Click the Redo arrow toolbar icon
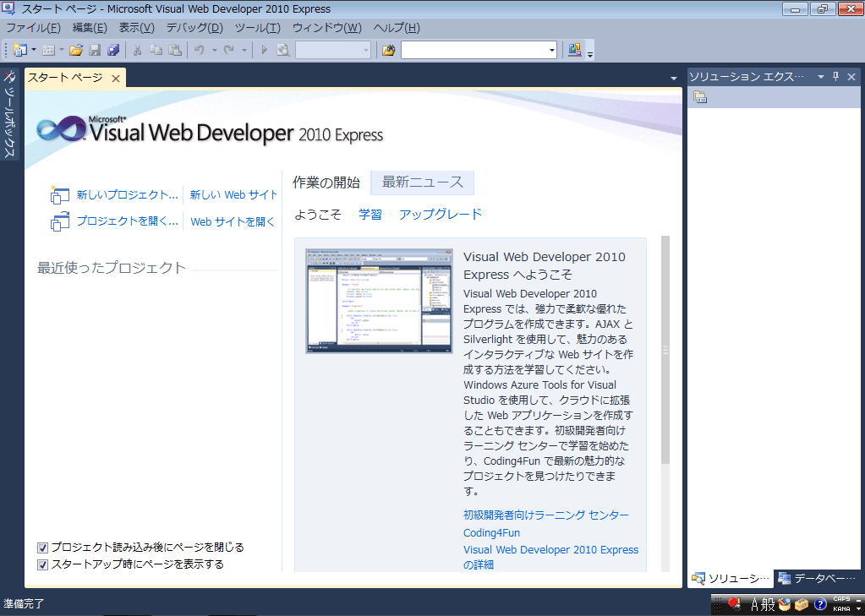Viewport: 865px width, 616px height. 229,50
